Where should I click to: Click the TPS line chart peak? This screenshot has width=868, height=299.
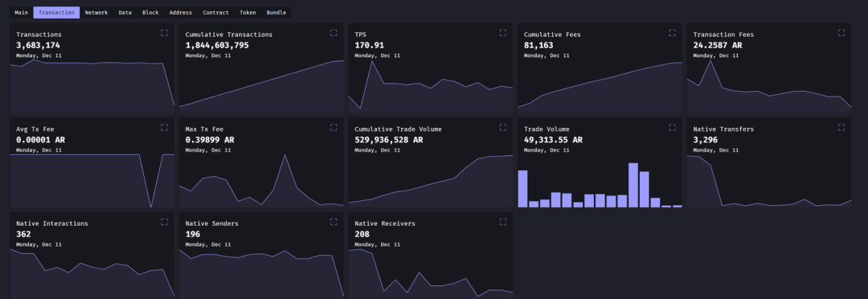click(x=373, y=61)
